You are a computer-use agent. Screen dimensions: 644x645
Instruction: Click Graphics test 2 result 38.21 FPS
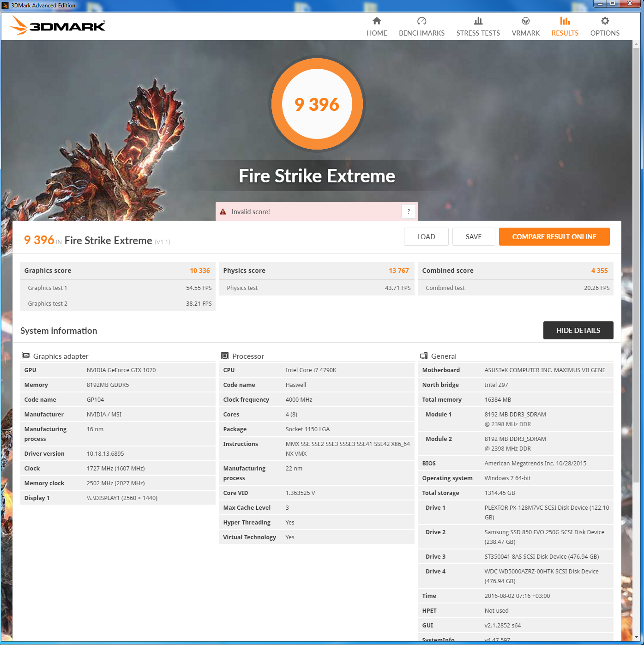(x=199, y=303)
